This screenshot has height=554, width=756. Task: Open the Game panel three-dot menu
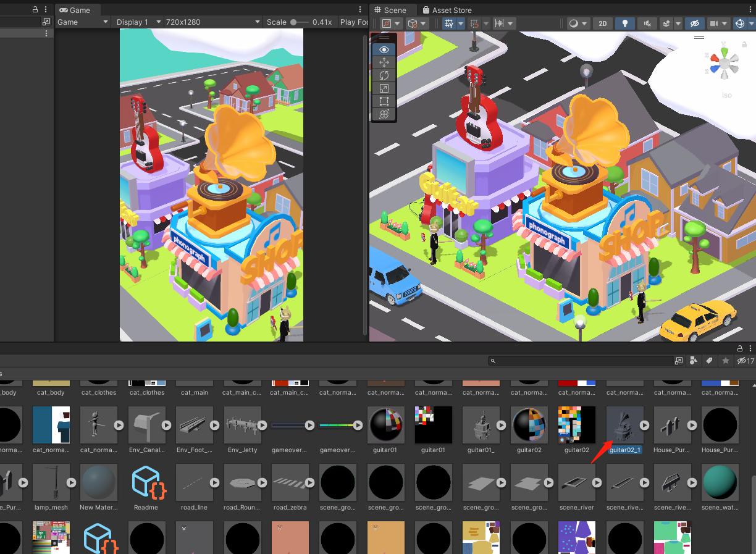pos(360,10)
